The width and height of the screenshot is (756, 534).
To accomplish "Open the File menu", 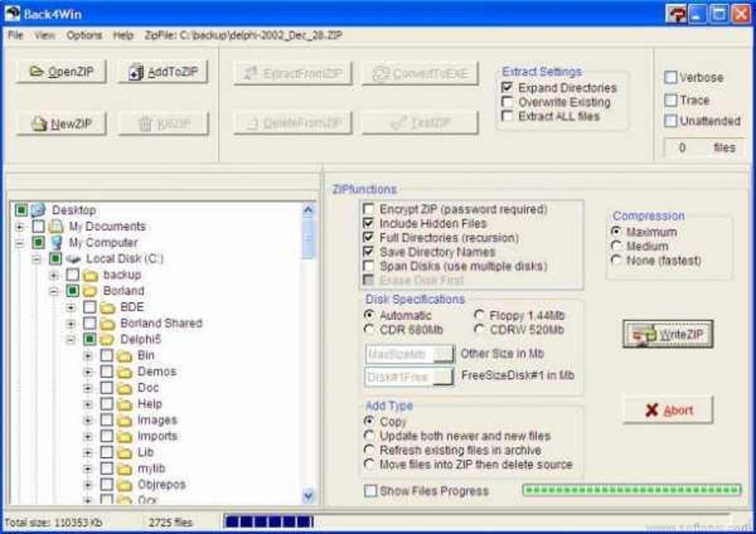I will pos(16,36).
